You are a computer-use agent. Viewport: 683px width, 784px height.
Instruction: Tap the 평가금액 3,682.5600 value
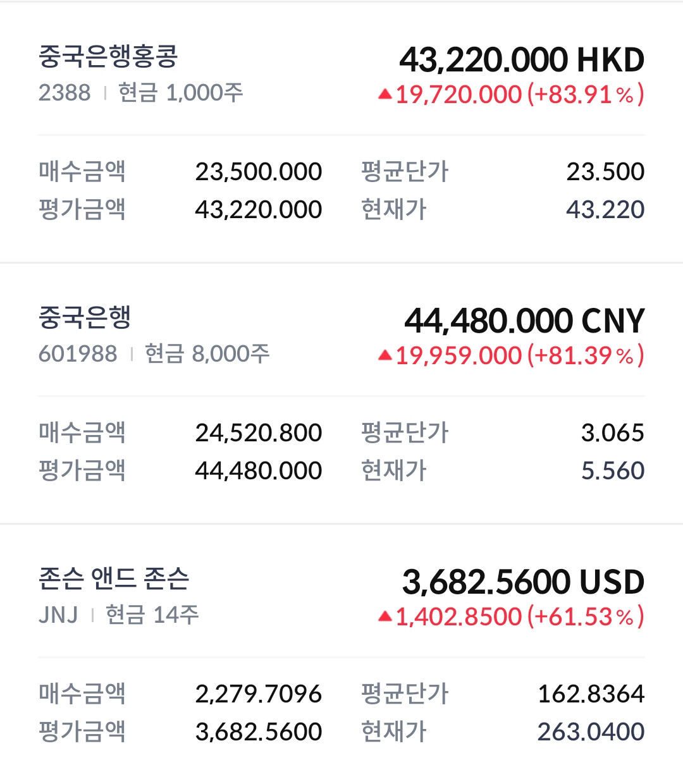pyautogui.click(x=259, y=732)
